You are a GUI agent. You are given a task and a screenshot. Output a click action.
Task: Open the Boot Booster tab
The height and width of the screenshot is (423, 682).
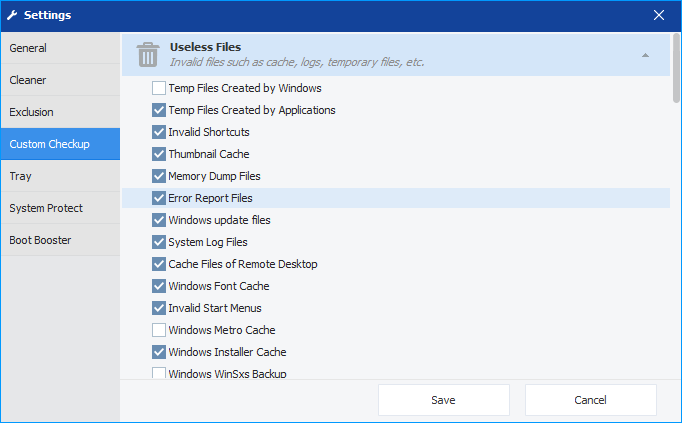click(60, 240)
